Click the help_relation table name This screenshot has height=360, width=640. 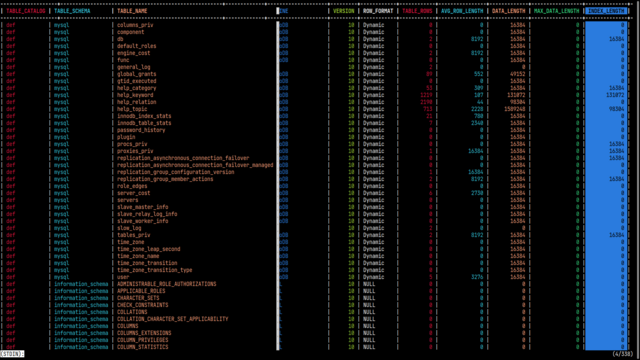[x=137, y=102]
